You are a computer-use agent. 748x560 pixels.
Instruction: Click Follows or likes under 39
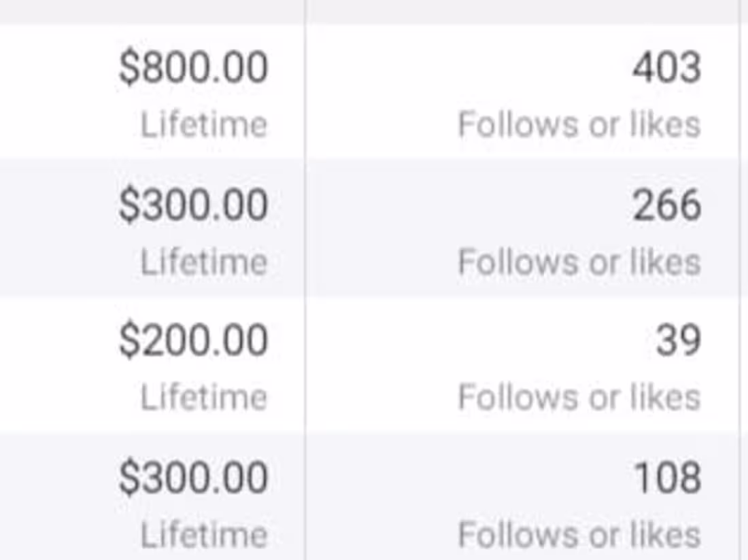(x=579, y=398)
